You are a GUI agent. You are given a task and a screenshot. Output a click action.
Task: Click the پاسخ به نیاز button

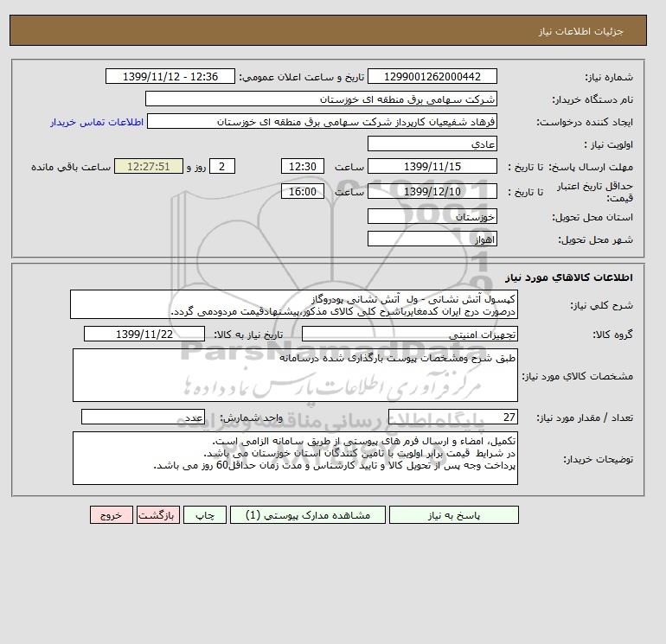click(x=453, y=515)
